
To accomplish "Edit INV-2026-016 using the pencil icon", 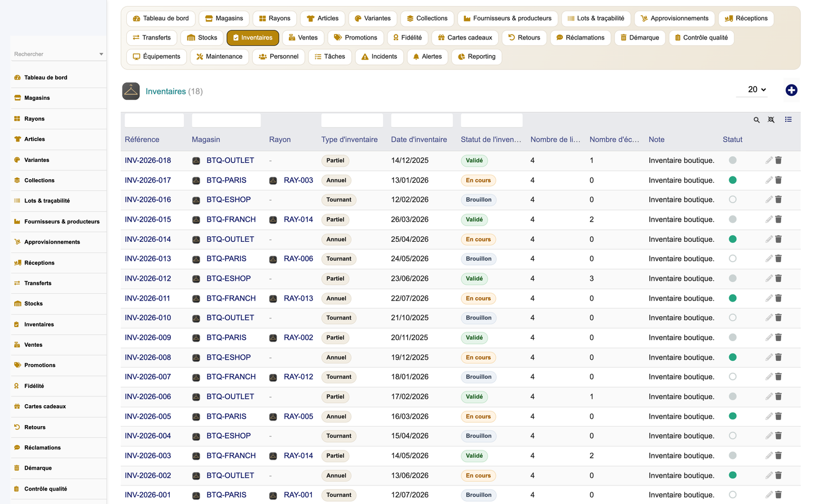I will point(769,200).
